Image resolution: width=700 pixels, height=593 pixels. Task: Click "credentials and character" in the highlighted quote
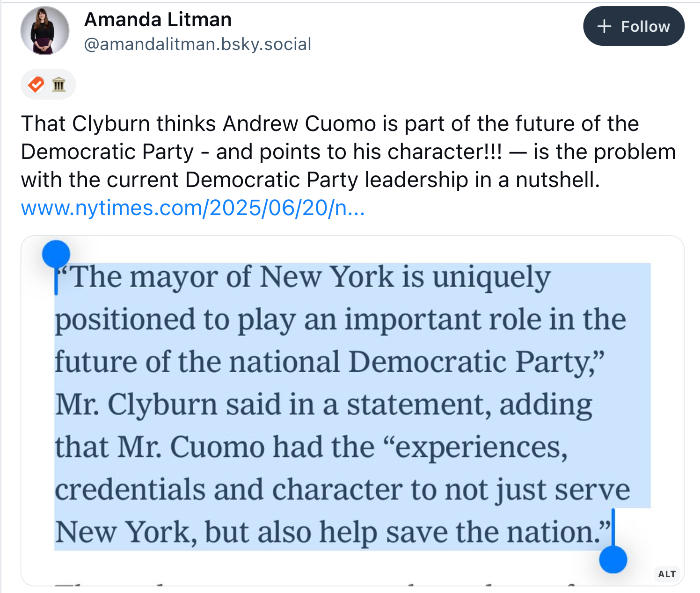[x=229, y=489]
